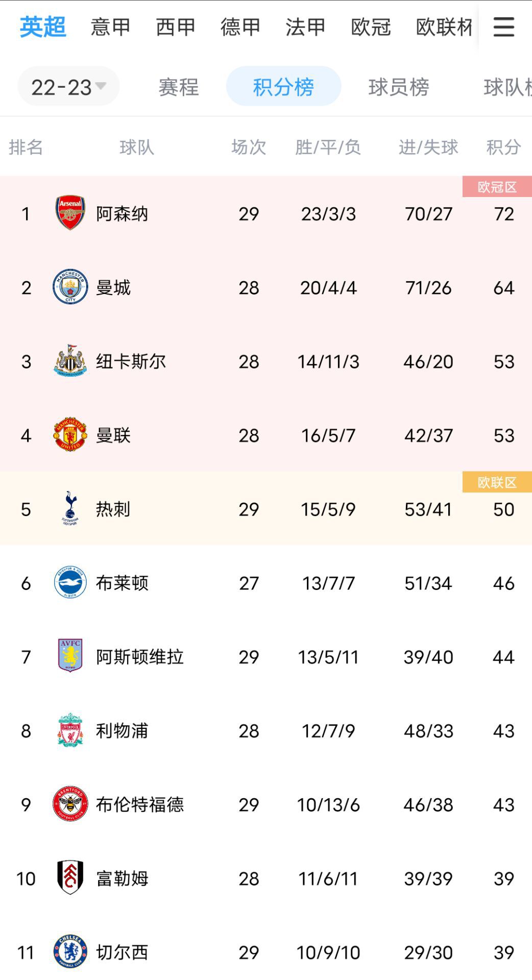Viewport: 532px width, 980px height.
Task: Open the 富勒姆 team name link
Action: 122,878
